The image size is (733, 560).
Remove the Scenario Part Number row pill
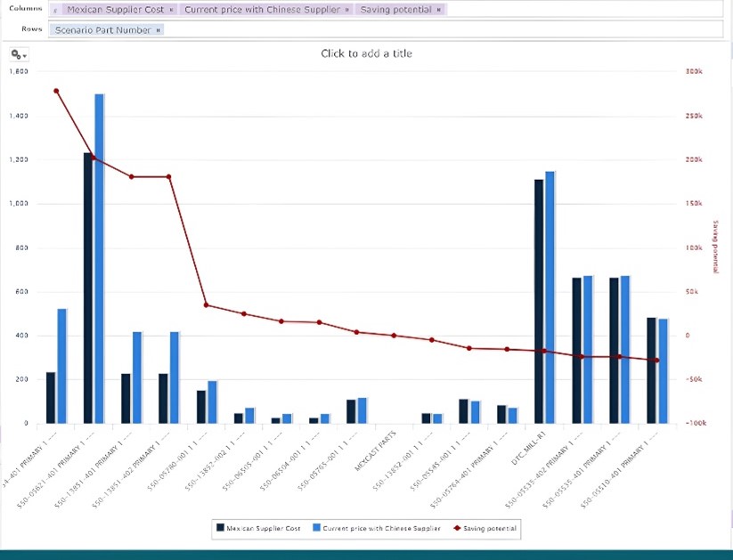click(x=159, y=29)
